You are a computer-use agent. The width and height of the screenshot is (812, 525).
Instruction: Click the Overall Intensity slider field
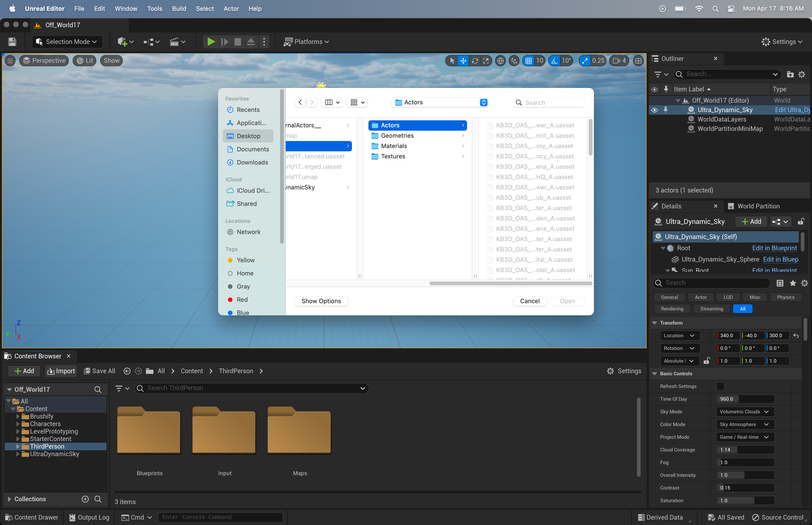pyautogui.click(x=745, y=475)
